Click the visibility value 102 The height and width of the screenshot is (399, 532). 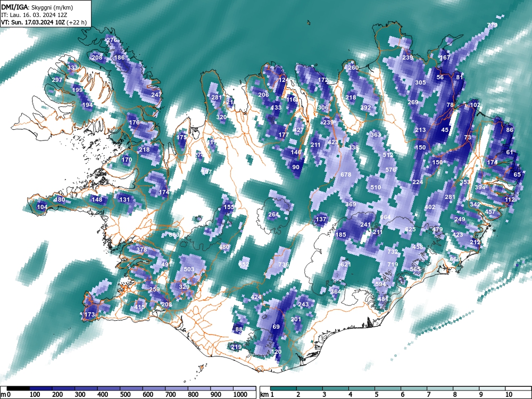(x=475, y=105)
